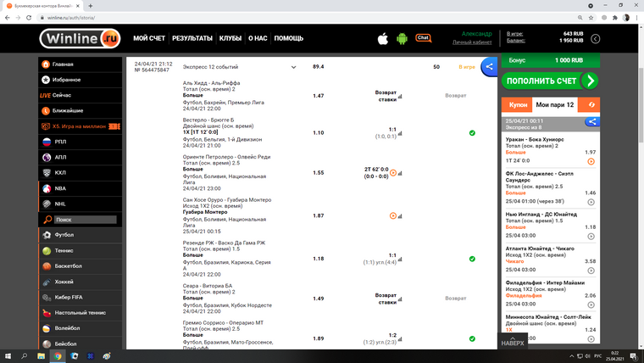Select КХЛ league in sidebar
This screenshot has width=644, height=363.
click(80, 173)
